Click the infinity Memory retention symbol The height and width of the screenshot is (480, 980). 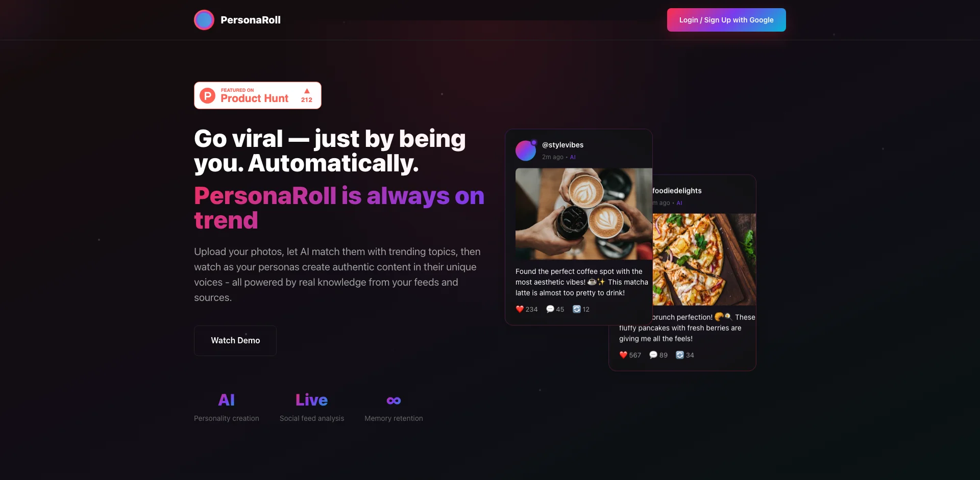394,400
